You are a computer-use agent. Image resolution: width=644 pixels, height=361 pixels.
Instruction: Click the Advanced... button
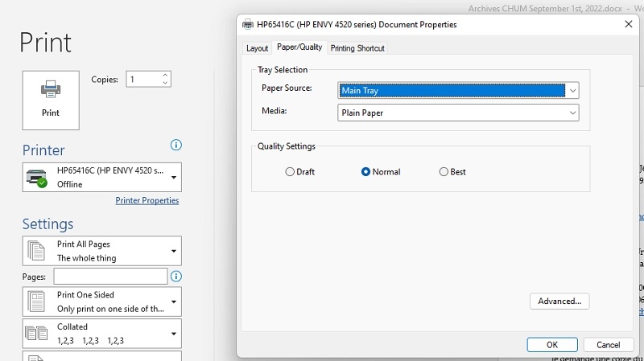tap(559, 302)
